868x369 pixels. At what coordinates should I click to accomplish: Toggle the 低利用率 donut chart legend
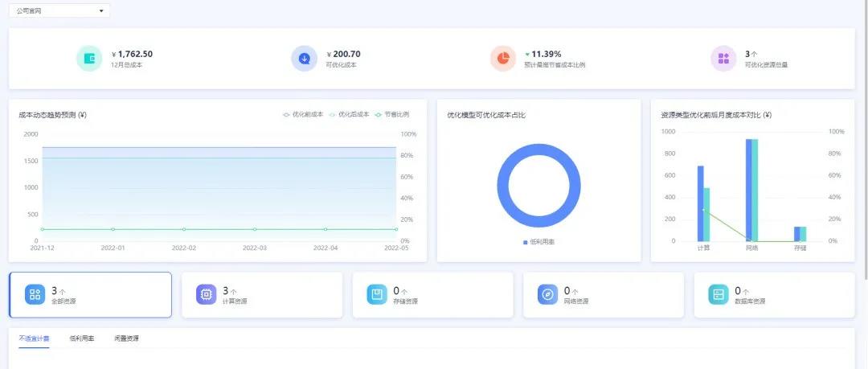coord(539,242)
